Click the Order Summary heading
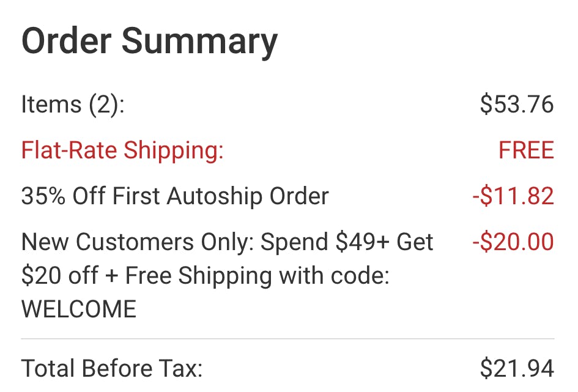This screenshot has height=392, width=578. click(x=149, y=42)
